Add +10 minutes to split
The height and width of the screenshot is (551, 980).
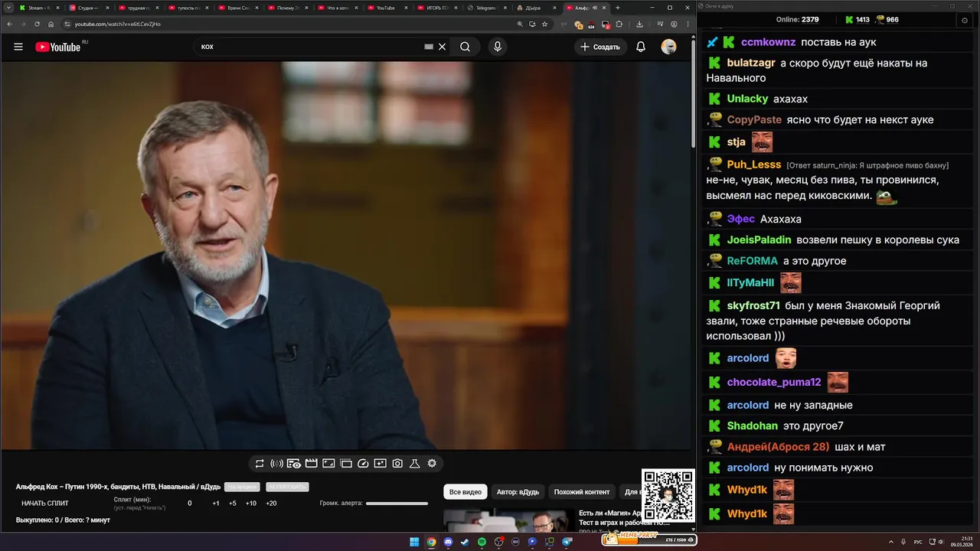pos(251,504)
